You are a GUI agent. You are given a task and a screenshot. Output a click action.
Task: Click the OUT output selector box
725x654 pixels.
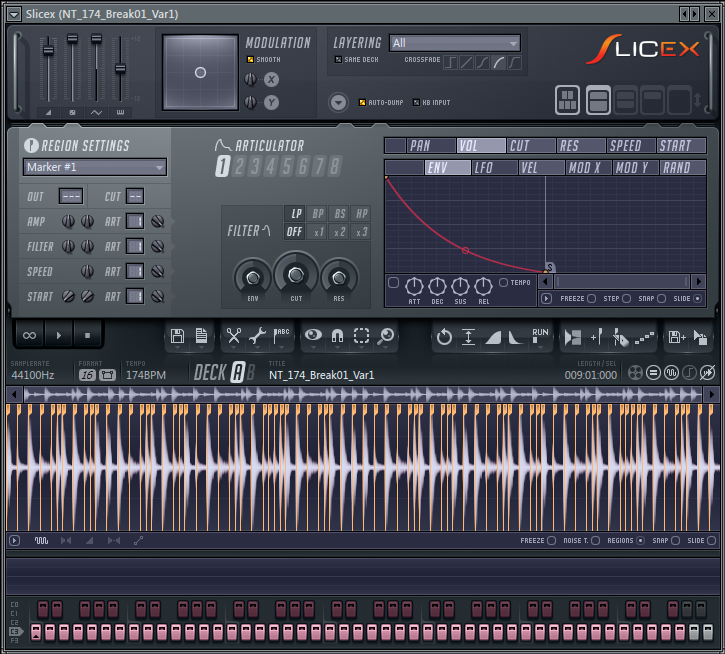(71, 196)
